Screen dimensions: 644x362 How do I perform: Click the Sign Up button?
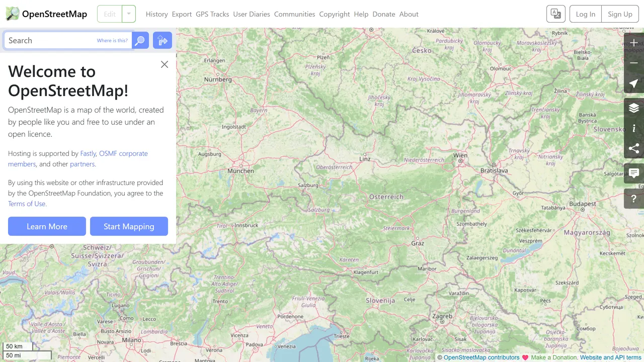coord(620,14)
